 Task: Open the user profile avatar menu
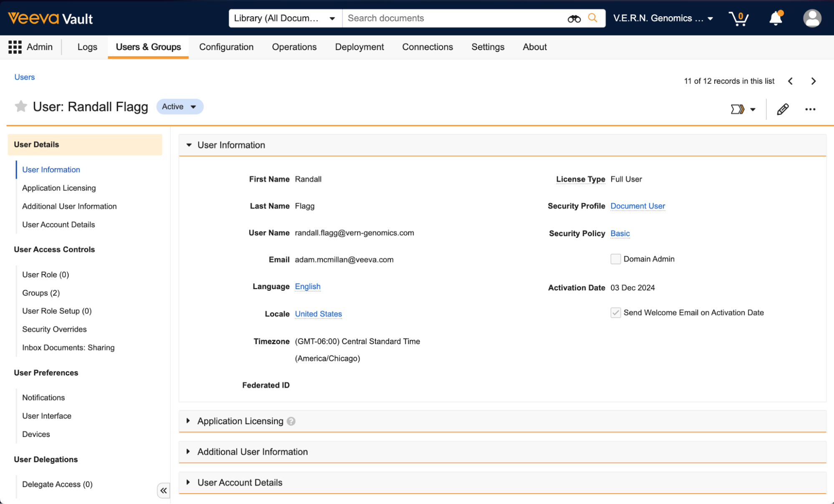[x=812, y=18]
